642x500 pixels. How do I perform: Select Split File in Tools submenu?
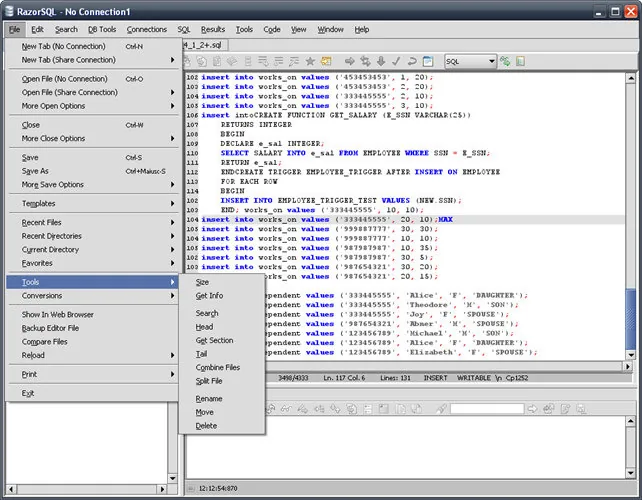point(222,381)
